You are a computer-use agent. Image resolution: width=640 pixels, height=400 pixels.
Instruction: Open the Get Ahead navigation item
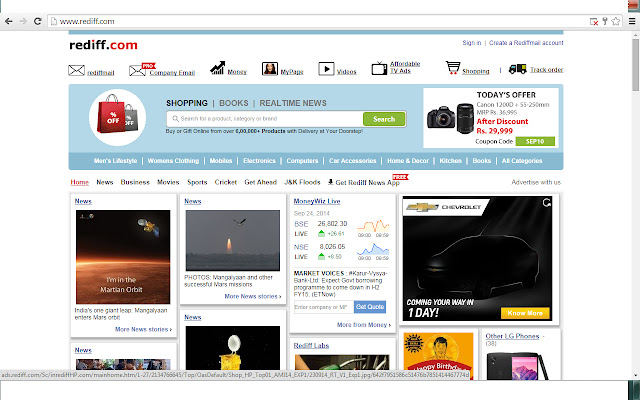[x=260, y=182]
